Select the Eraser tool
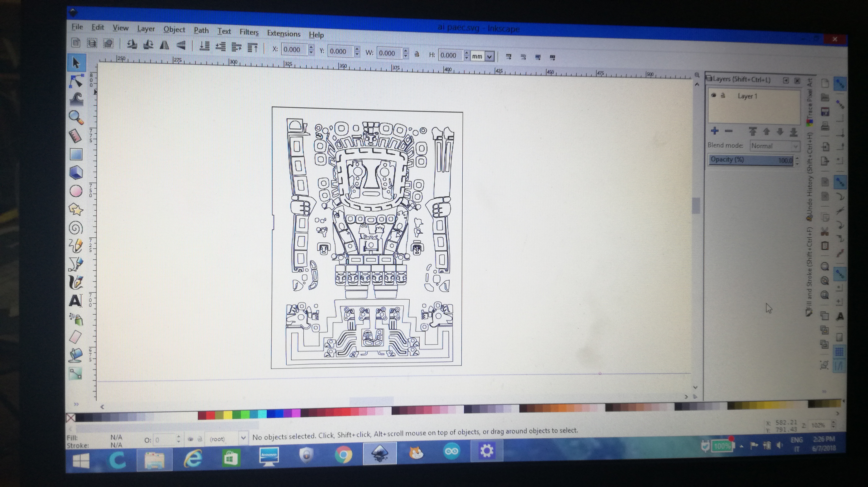 [76, 337]
